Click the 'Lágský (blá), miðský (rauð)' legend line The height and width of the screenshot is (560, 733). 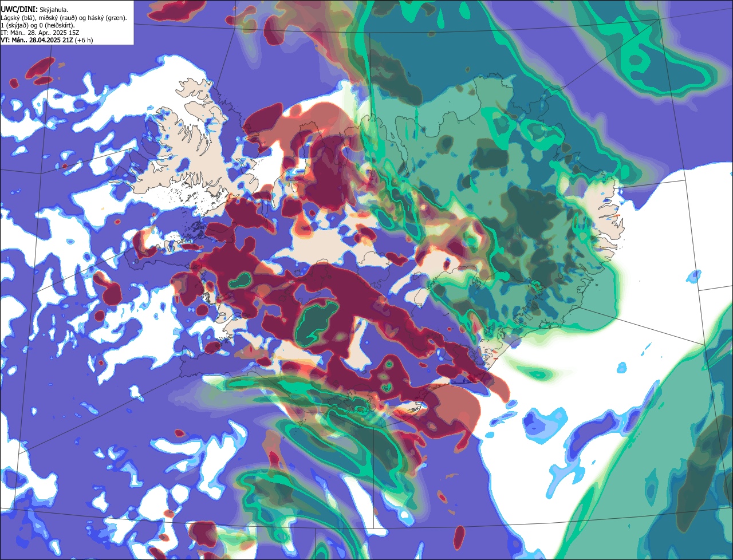pyautogui.click(x=64, y=18)
